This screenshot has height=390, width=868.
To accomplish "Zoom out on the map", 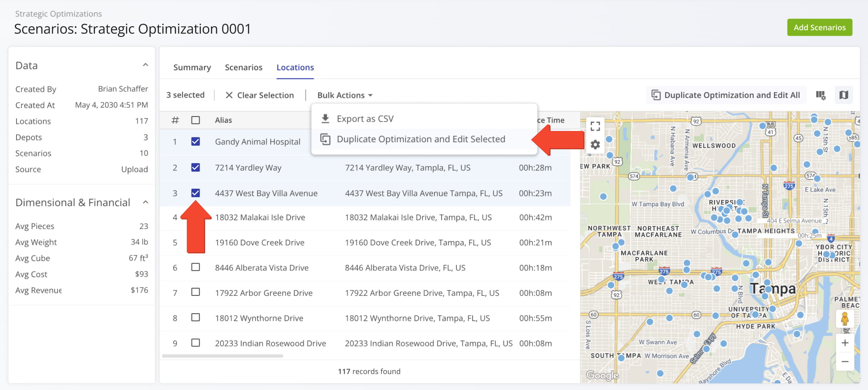I will tap(845, 362).
